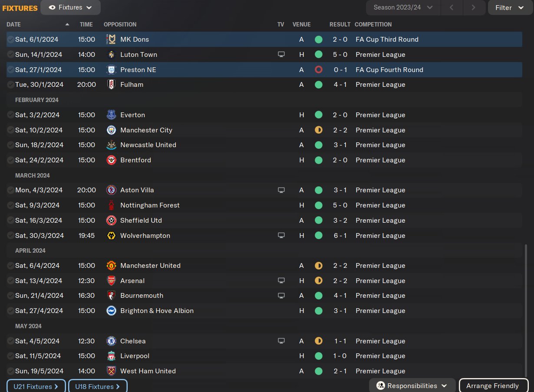Screen dimensions: 534x392
Task: Click the Manchester City club crest
Action: (x=111, y=130)
